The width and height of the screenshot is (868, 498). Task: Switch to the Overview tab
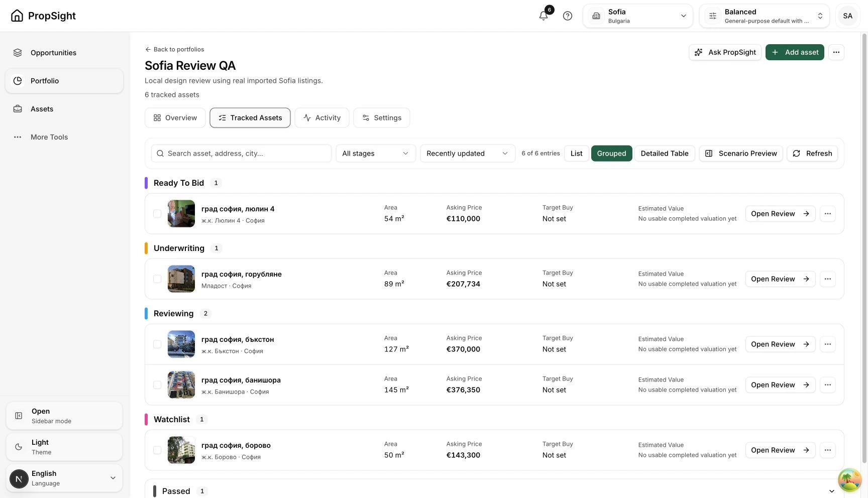[x=175, y=118]
